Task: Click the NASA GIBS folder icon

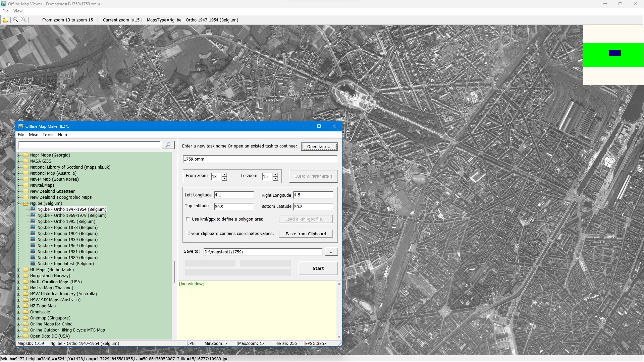Action: coord(26,161)
